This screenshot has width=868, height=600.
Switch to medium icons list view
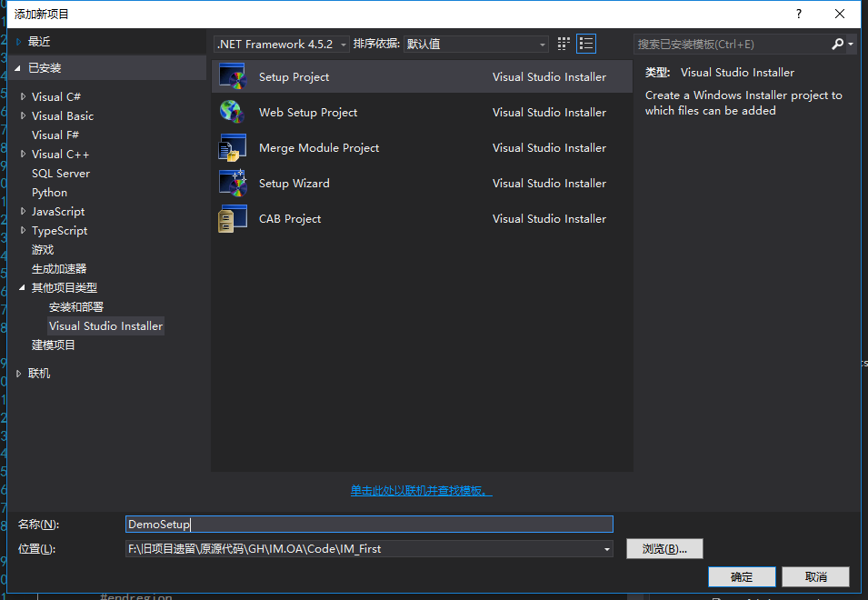coord(586,44)
